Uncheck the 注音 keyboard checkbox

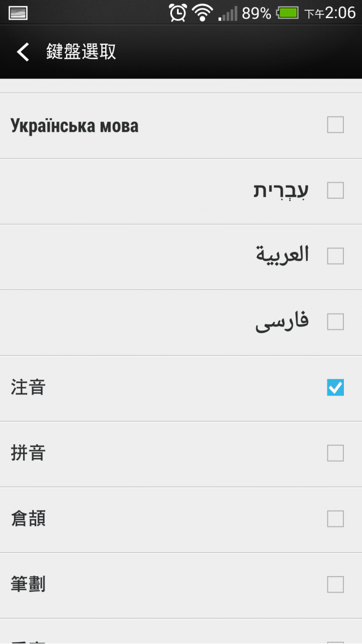pyautogui.click(x=335, y=388)
